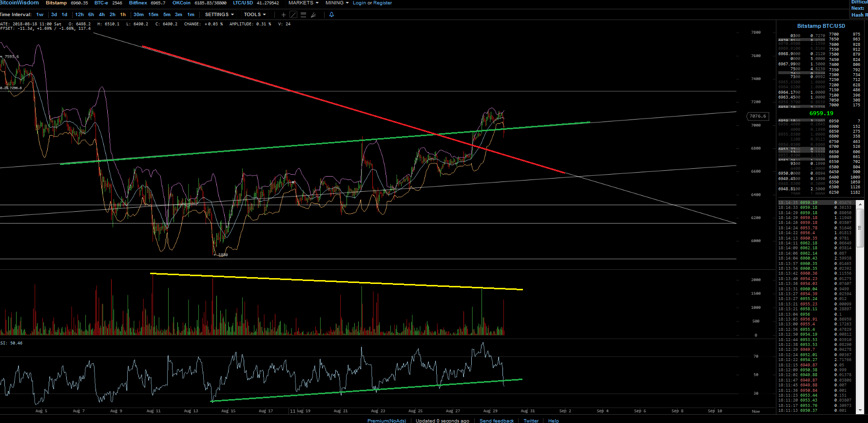This screenshot has width=868, height=423.
Task: Choose the 3m time interval
Action: pos(178,15)
